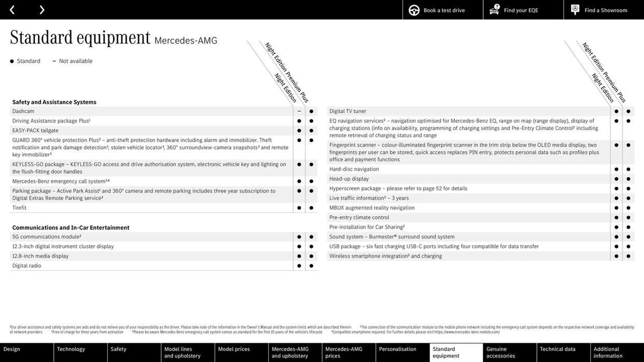
Task: Click the Find a Showroom icon
Action: pos(575,10)
